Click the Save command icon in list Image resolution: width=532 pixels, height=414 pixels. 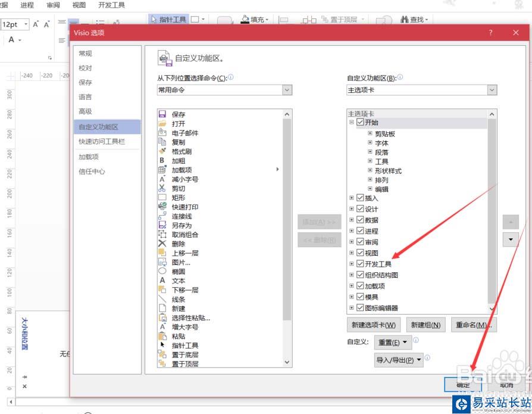click(x=162, y=114)
